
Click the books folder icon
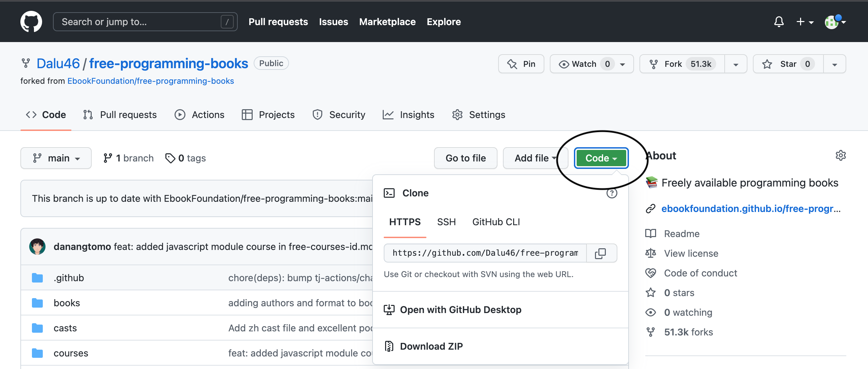(x=37, y=303)
